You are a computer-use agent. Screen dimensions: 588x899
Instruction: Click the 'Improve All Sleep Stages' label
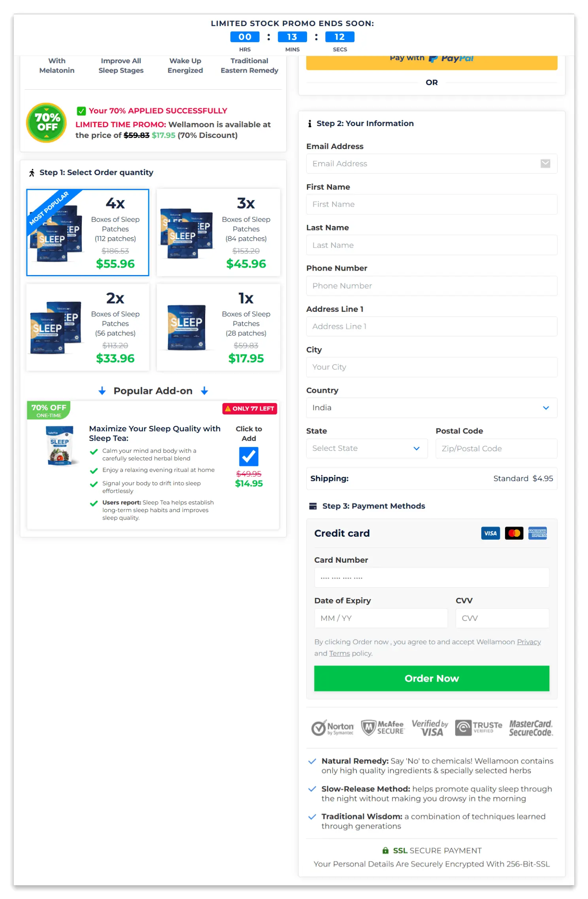tap(121, 66)
